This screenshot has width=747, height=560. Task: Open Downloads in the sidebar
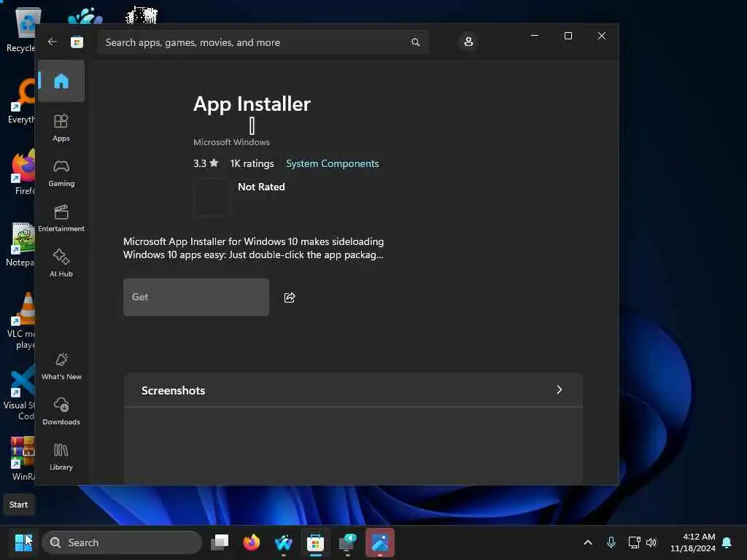[x=61, y=411]
